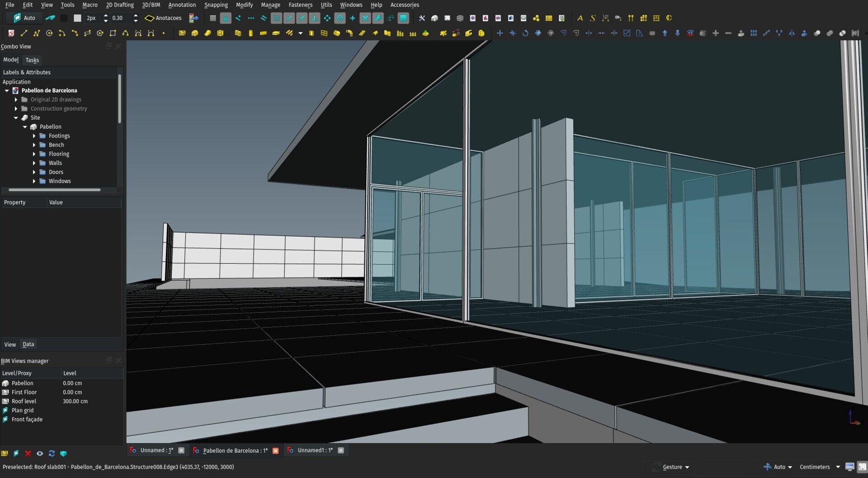Switch to the View property tab
868x478 pixels.
click(x=10, y=344)
